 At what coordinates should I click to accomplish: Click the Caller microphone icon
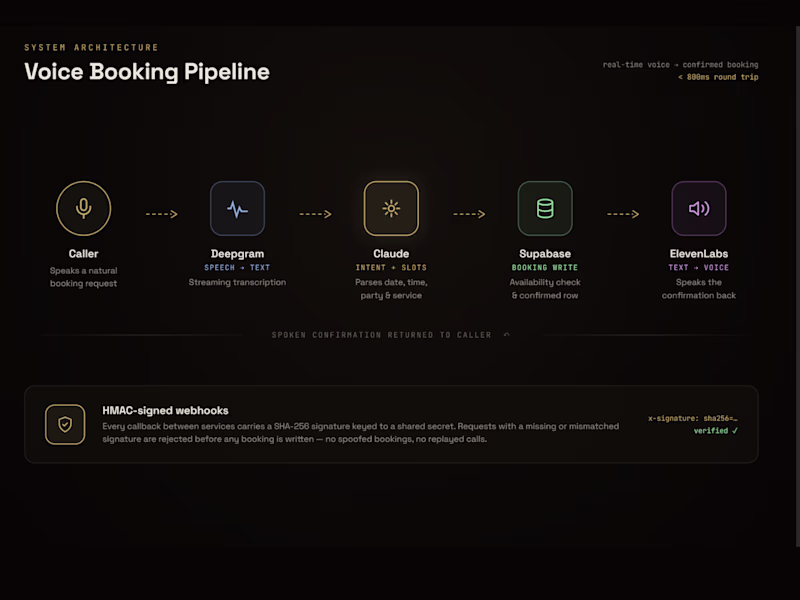(x=84, y=208)
